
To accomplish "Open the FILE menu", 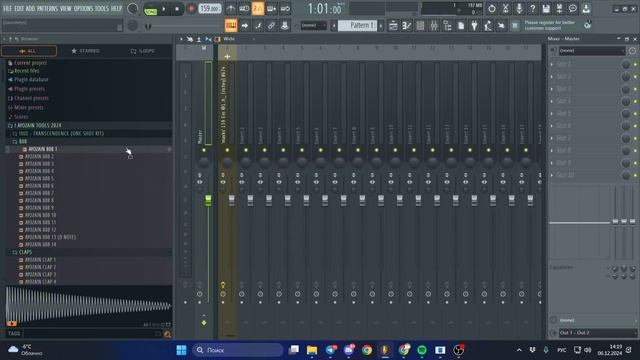I will pos(7,8).
